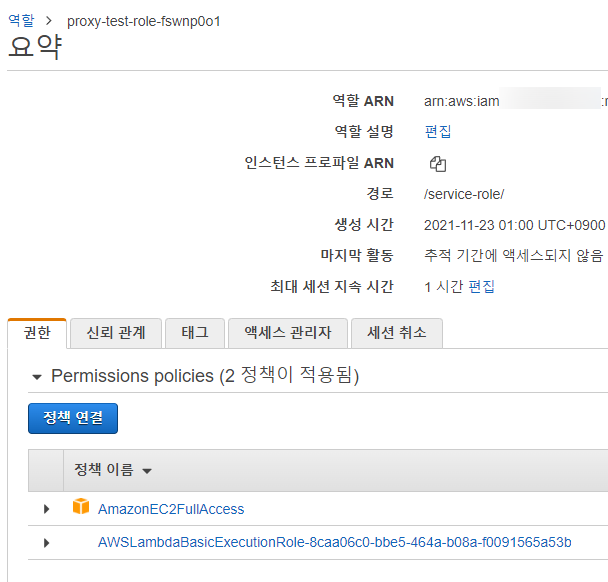Viewport: 608px width, 582px height.
Task: Navigate to 역할 breadcrumb link
Action: click(20, 20)
